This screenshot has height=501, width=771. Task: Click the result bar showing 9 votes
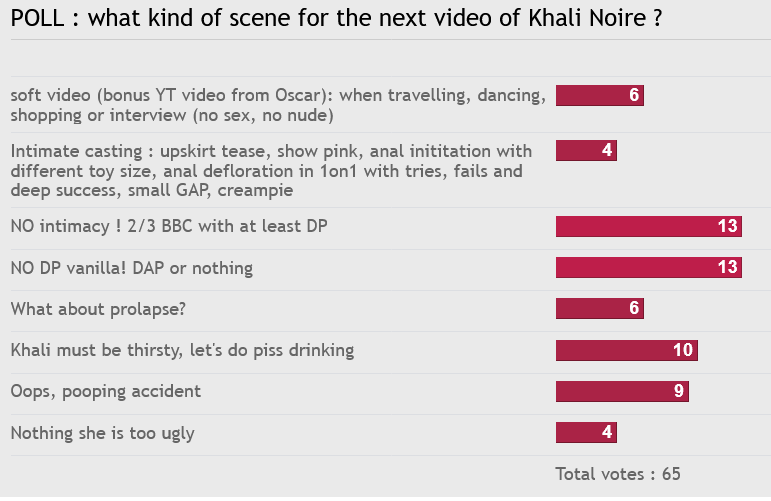622,391
